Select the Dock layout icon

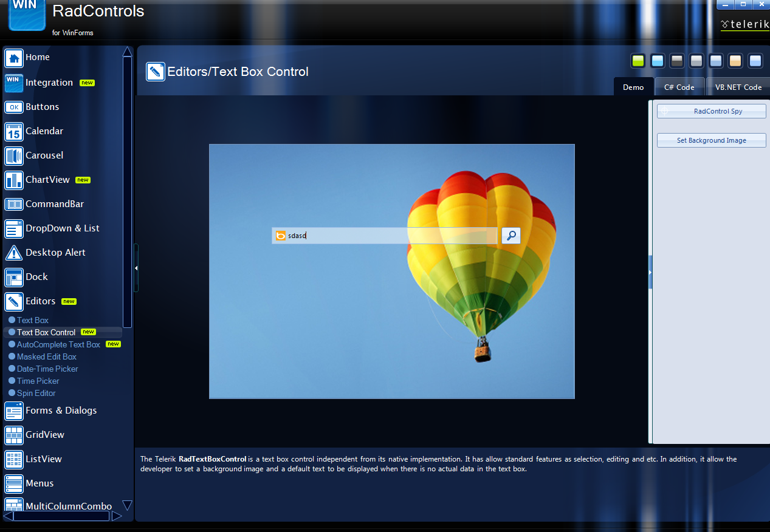pyautogui.click(x=14, y=277)
